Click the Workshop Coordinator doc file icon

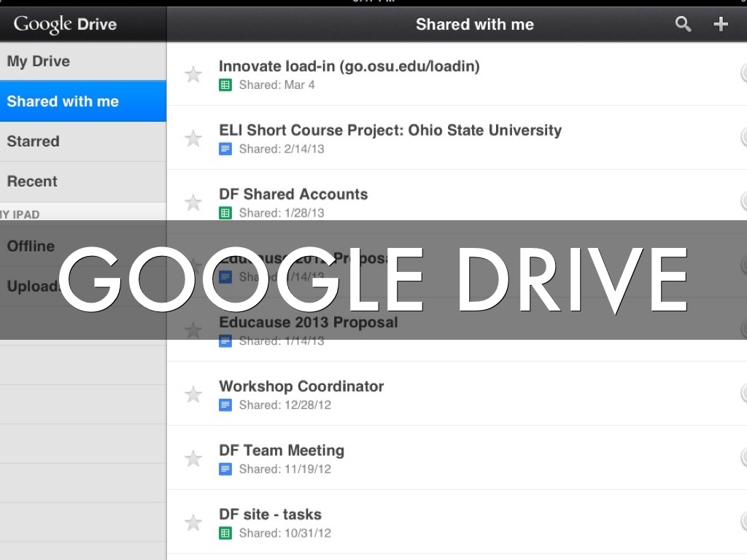click(225, 405)
